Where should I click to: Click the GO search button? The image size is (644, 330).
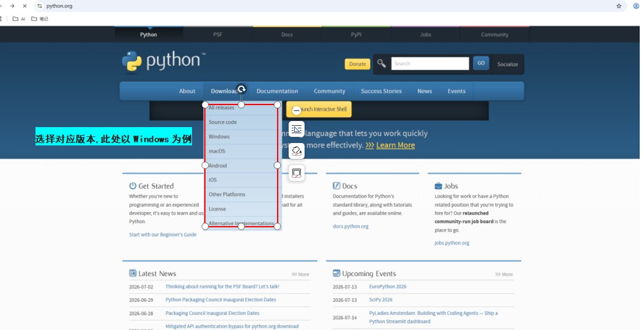(481, 63)
